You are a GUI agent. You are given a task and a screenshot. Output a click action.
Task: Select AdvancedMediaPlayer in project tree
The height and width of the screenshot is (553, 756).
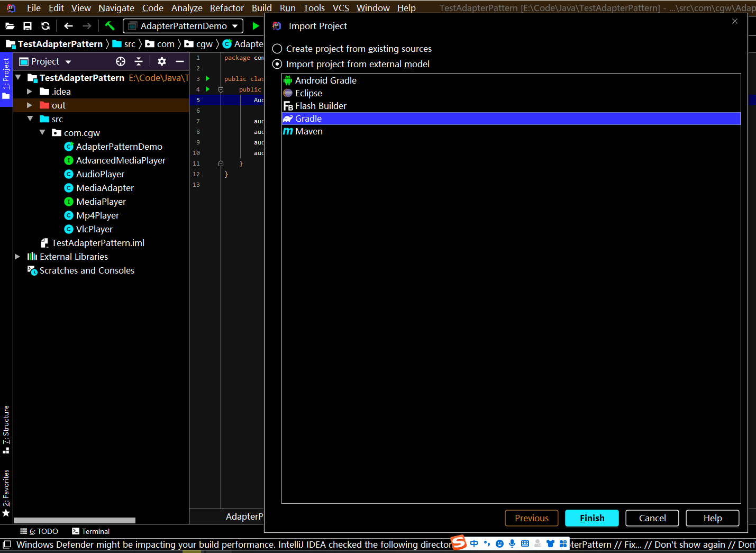121,160
